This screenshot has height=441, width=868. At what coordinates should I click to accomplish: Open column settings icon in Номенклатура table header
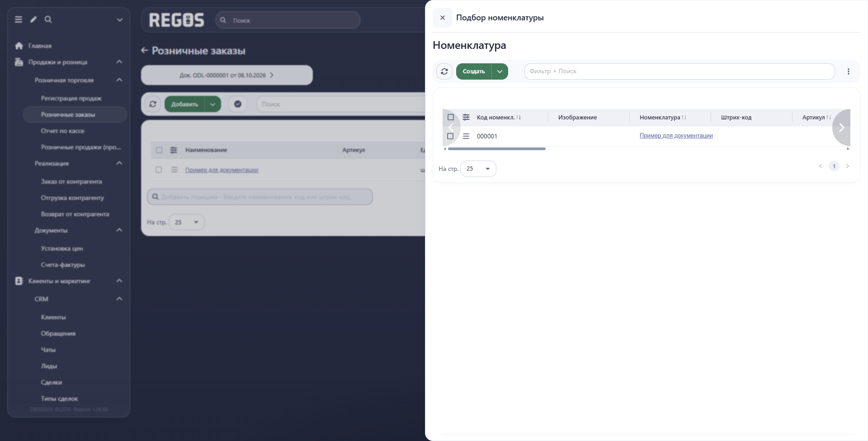[x=466, y=117]
